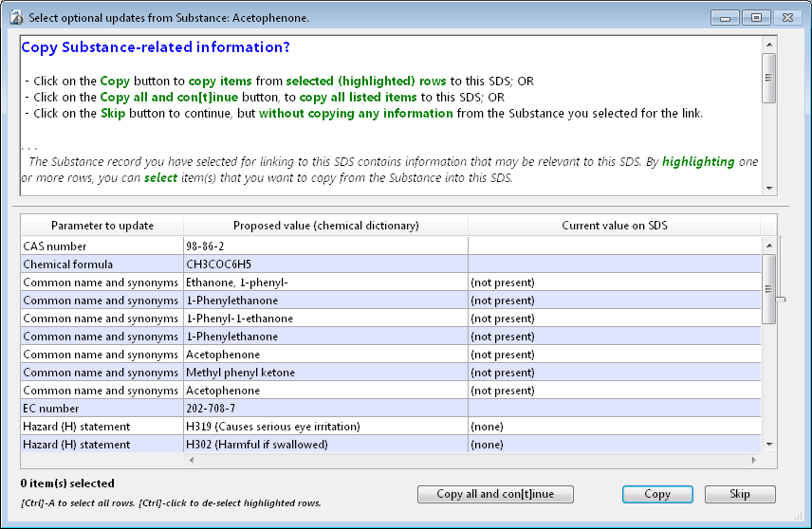The width and height of the screenshot is (812, 529).
Task: Maximize the dialog window
Action: 756,18
